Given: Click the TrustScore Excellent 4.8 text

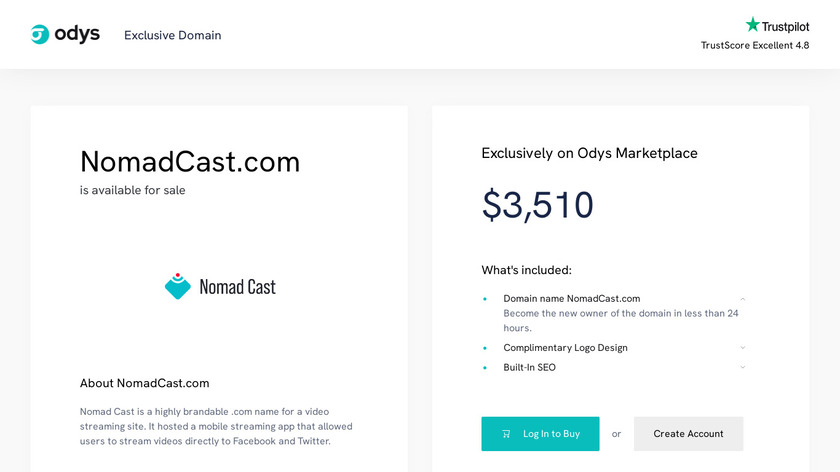Looking at the screenshot, I should point(755,45).
